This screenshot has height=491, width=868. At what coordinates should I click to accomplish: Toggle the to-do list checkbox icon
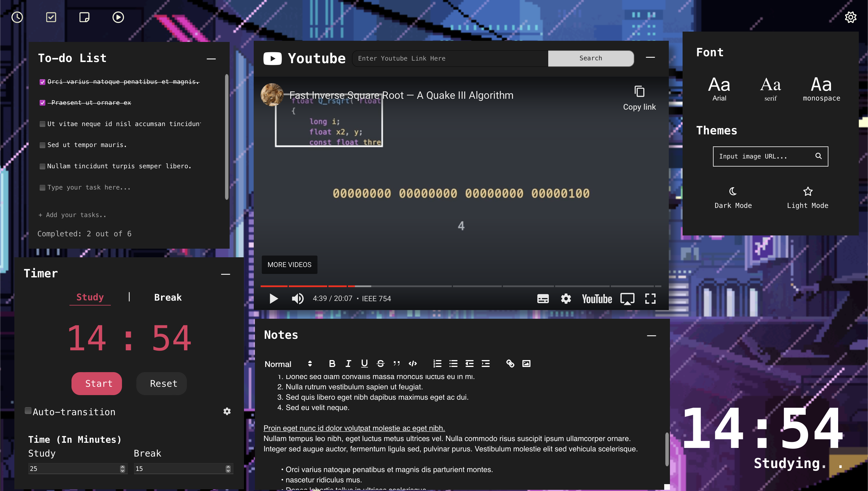[x=51, y=17]
